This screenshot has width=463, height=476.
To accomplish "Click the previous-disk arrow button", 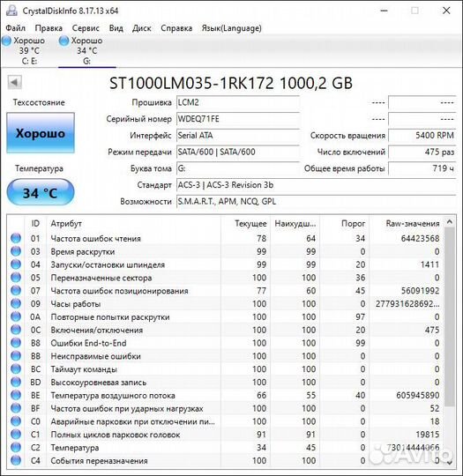I will point(14,82).
